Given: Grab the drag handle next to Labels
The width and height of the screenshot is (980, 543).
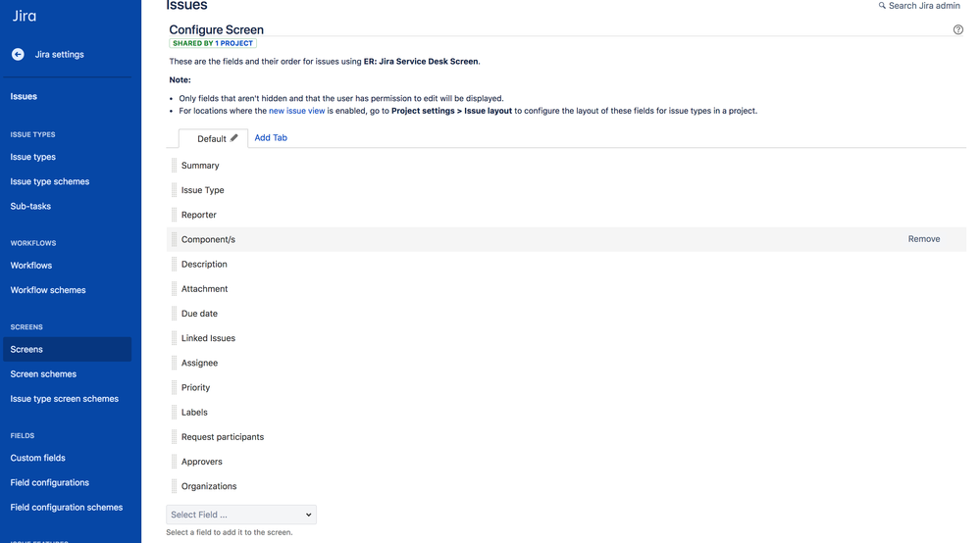Looking at the screenshot, I should click(175, 412).
